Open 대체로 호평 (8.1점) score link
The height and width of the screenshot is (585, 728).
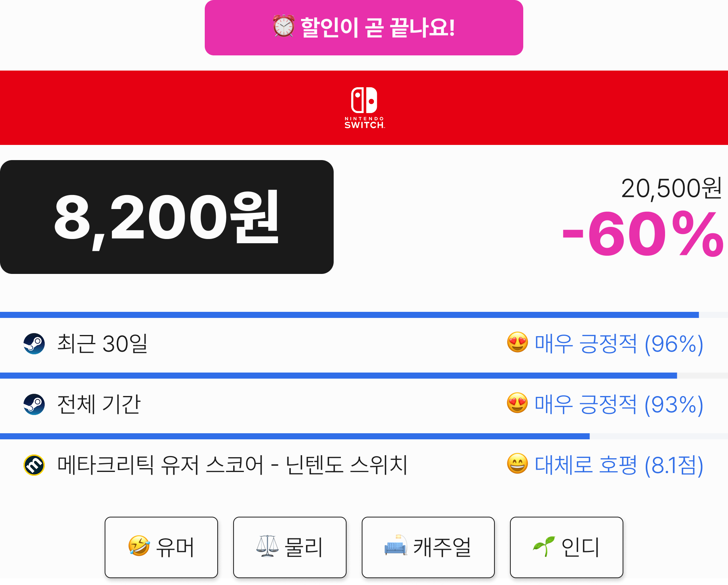(x=619, y=465)
